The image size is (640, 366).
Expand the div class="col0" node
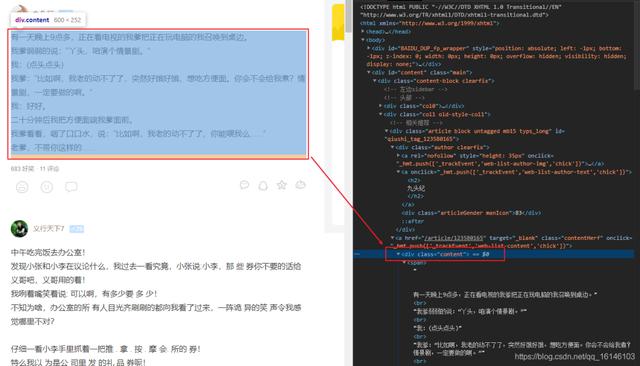pyautogui.click(x=380, y=106)
